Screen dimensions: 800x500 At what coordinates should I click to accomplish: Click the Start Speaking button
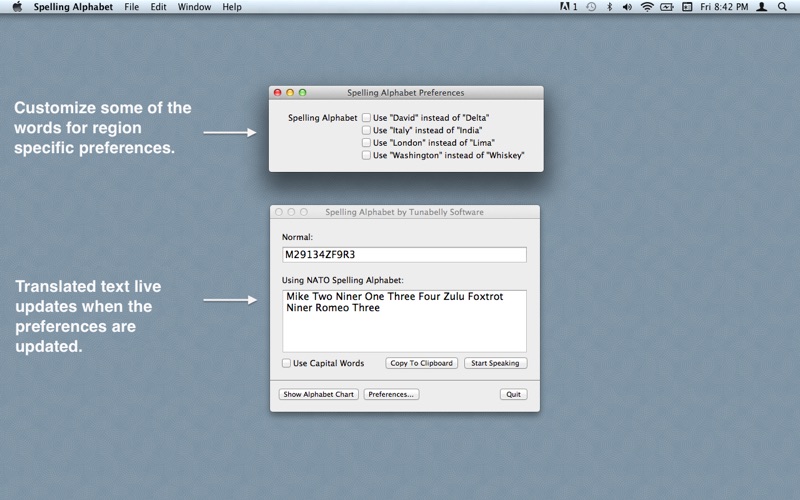pos(495,363)
